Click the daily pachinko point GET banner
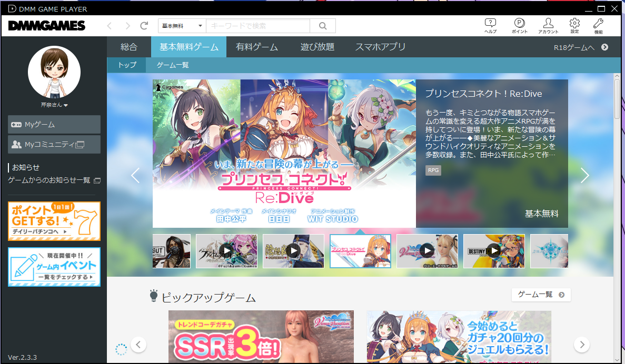625x364 pixels. (54, 221)
